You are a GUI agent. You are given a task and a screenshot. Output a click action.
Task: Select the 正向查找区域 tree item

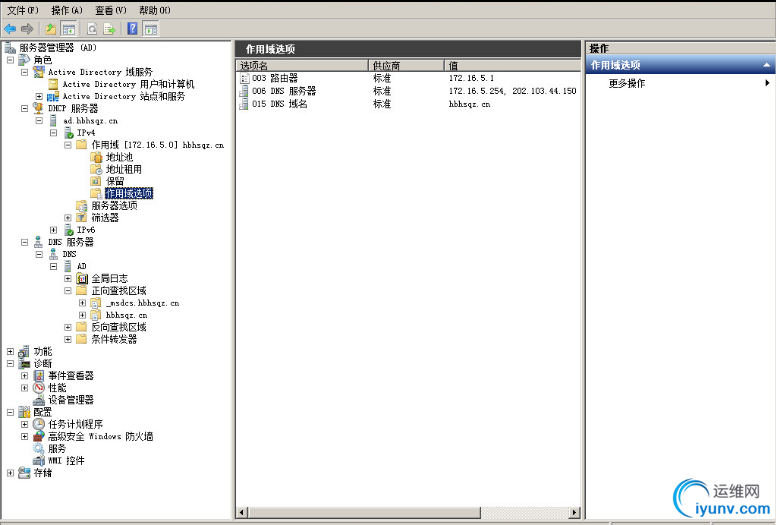pos(119,290)
